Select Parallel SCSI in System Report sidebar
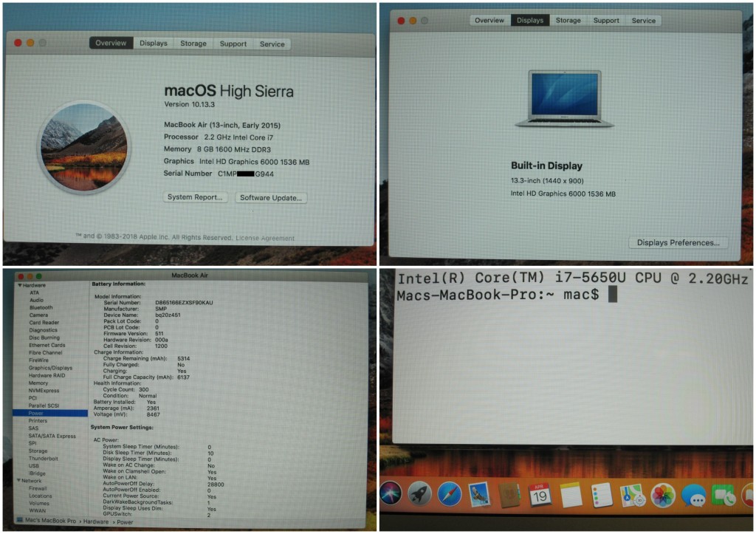 (x=44, y=405)
